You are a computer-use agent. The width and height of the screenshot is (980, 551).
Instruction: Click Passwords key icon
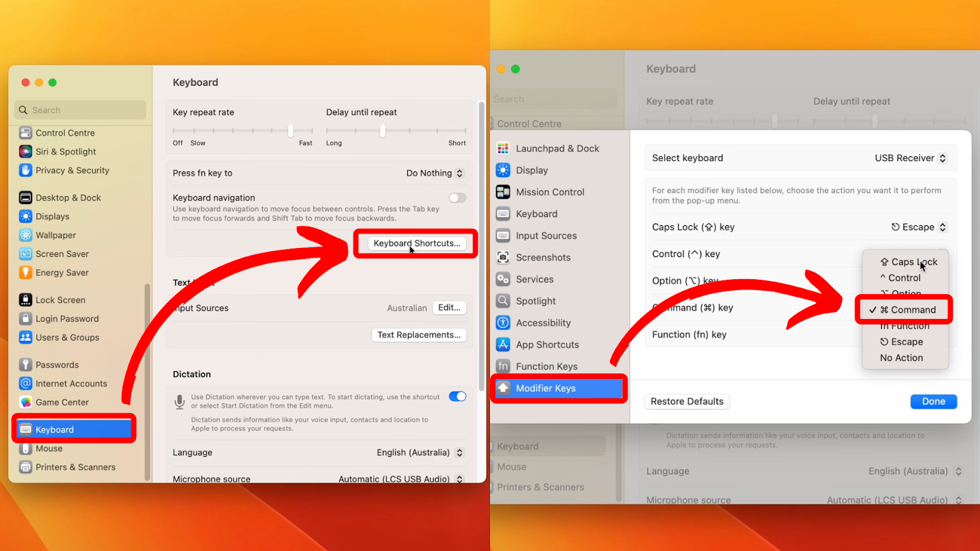pos(26,365)
